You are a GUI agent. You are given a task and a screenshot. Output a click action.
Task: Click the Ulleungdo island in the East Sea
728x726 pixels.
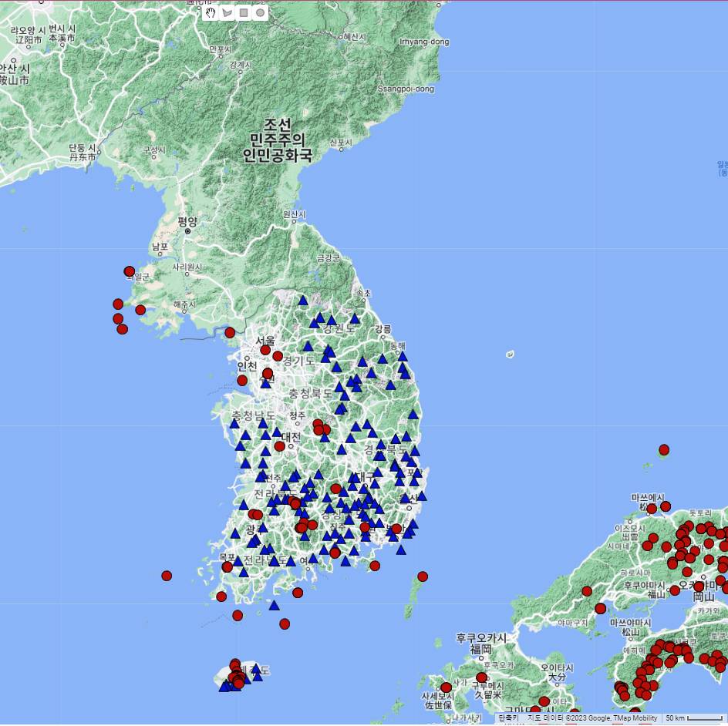510,355
